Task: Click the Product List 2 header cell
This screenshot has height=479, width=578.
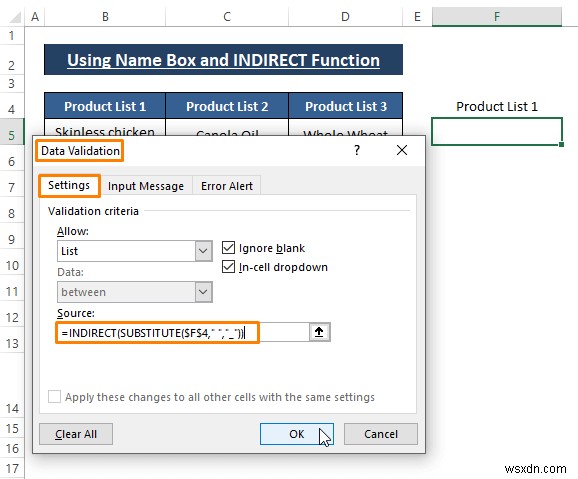Action: click(x=227, y=106)
